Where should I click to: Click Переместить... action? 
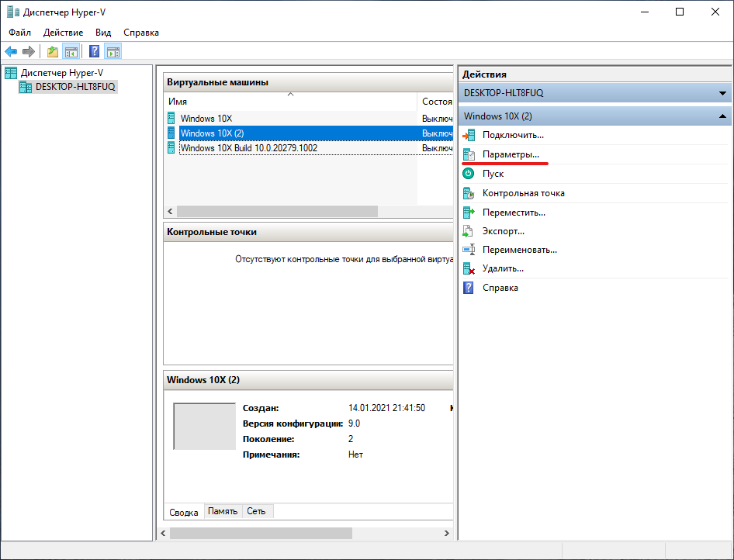pos(514,213)
